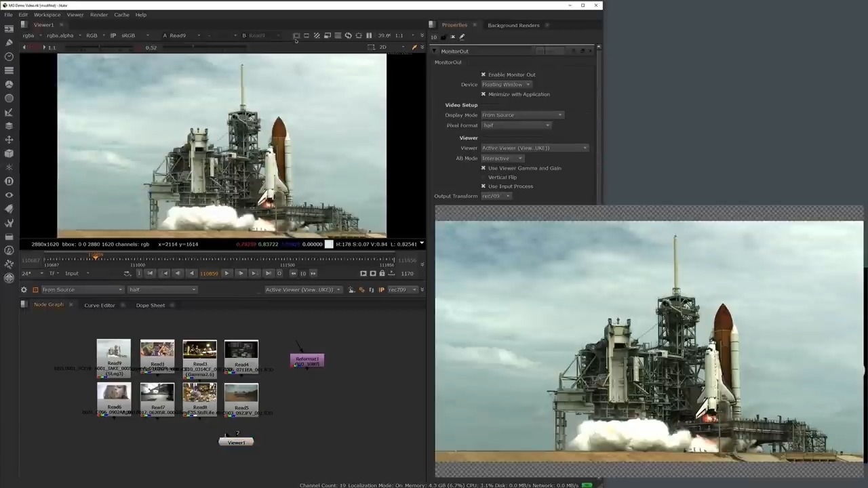Toggle the IP input process icon
The width and height of the screenshot is (868, 488).
click(113, 35)
